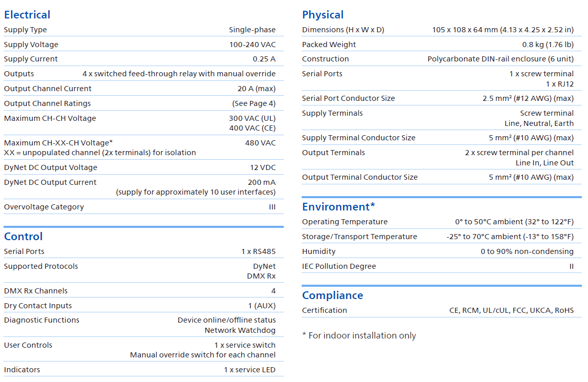Screen dimensions: 588x382
Task: Click the '400 VAC (CE)' value
Action: pyautogui.click(x=253, y=128)
